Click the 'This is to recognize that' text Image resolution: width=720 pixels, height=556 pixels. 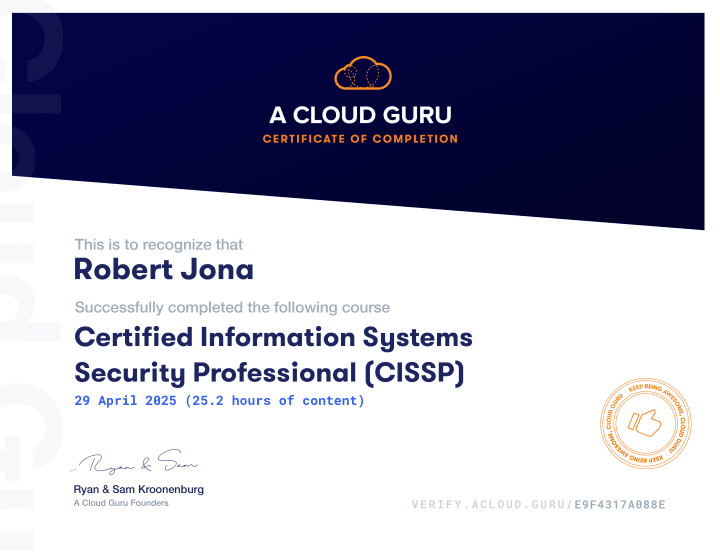(x=158, y=244)
